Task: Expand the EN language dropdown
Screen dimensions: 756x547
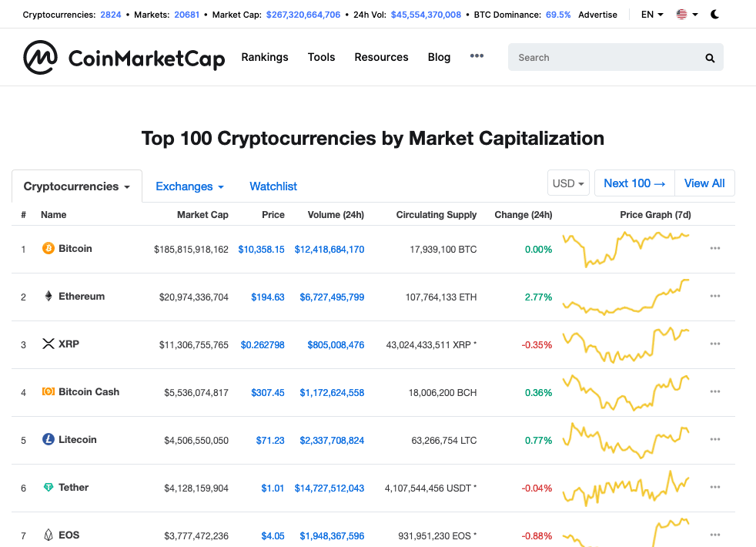Action: [x=652, y=15]
